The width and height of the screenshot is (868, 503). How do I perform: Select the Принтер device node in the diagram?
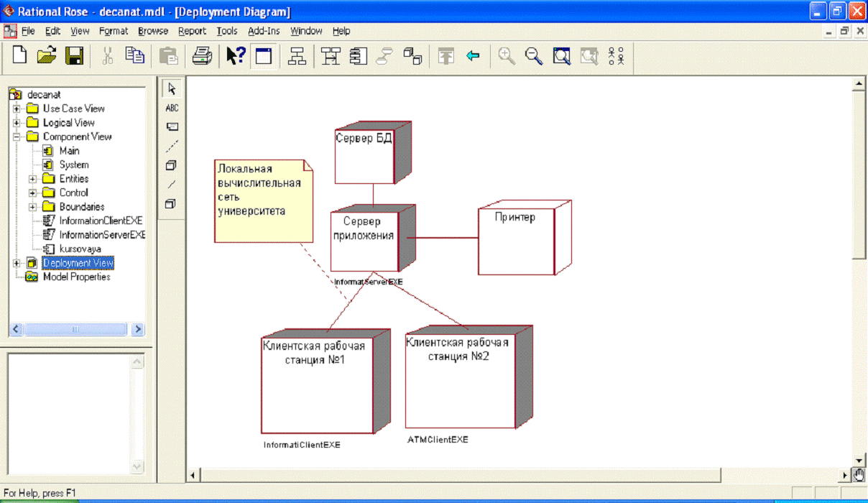click(516, 243)
